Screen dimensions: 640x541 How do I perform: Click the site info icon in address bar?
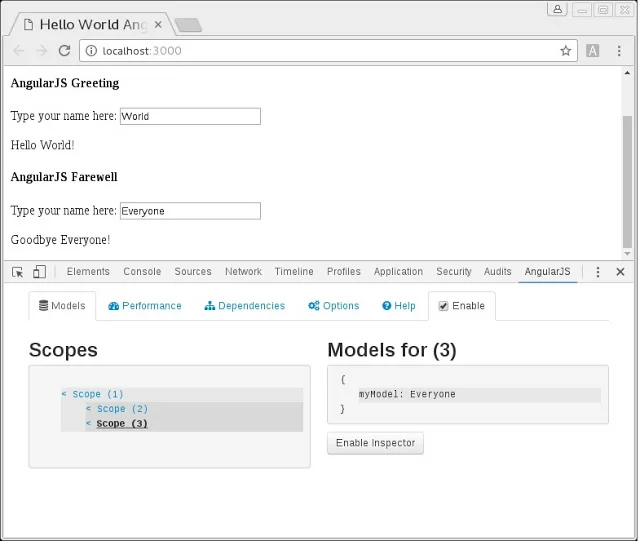91,51
